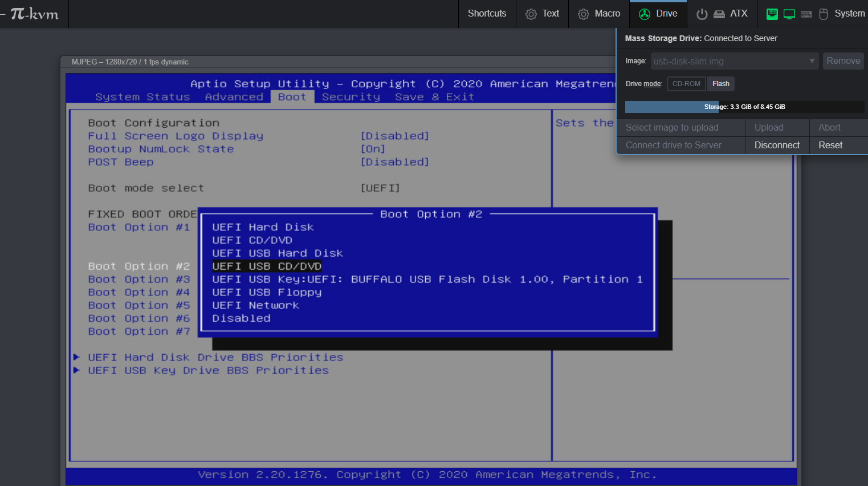Switch drive mode to CD-ROM
Screen dimensions: 868x486
point(686,83)
